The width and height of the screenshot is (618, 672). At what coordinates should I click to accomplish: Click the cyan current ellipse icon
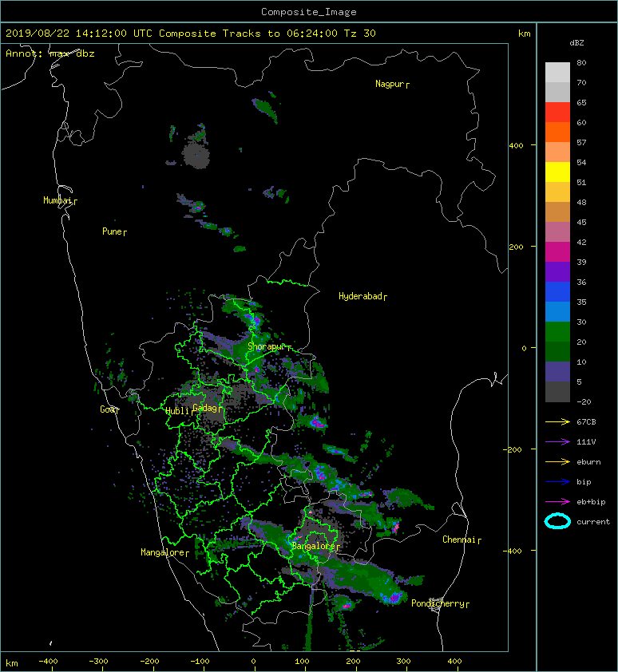pos(557,521)
